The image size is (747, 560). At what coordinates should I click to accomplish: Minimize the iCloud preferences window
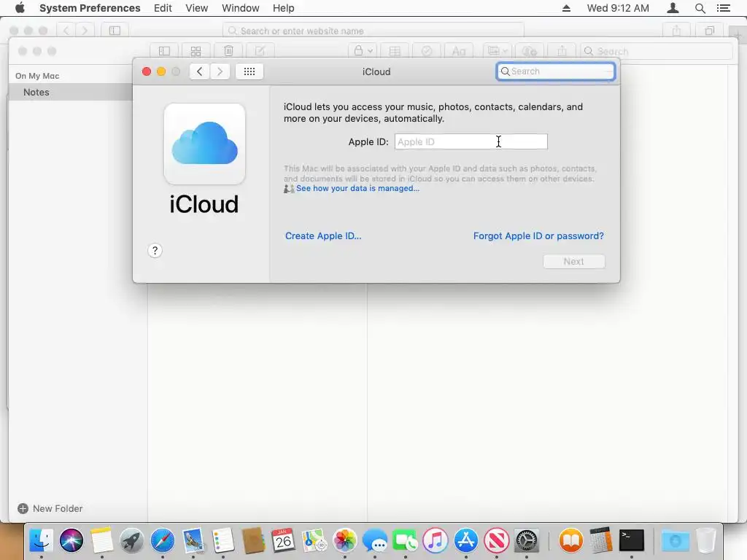click(x=161, y=71)
